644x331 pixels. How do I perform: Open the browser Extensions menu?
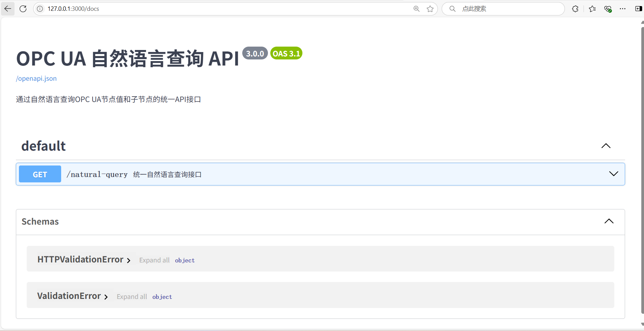[575, 9]
